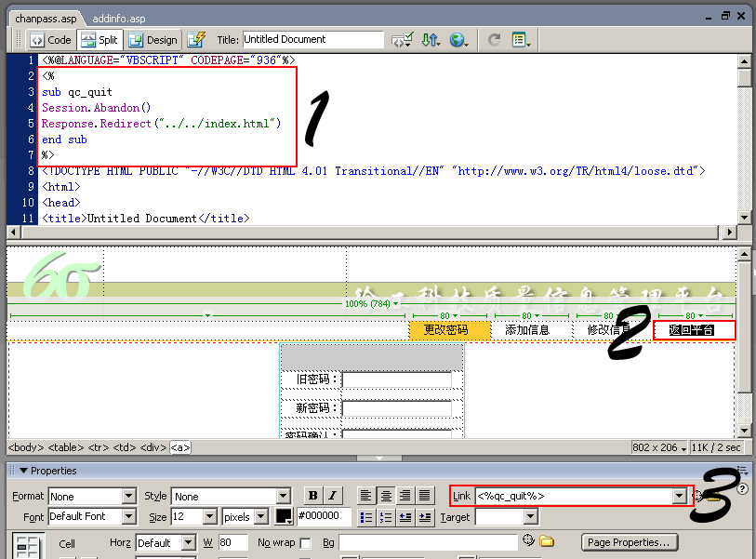This screenshot has height=559, width=756.
Task: Click the document Title input field
Action: click(x=312, y=40)
